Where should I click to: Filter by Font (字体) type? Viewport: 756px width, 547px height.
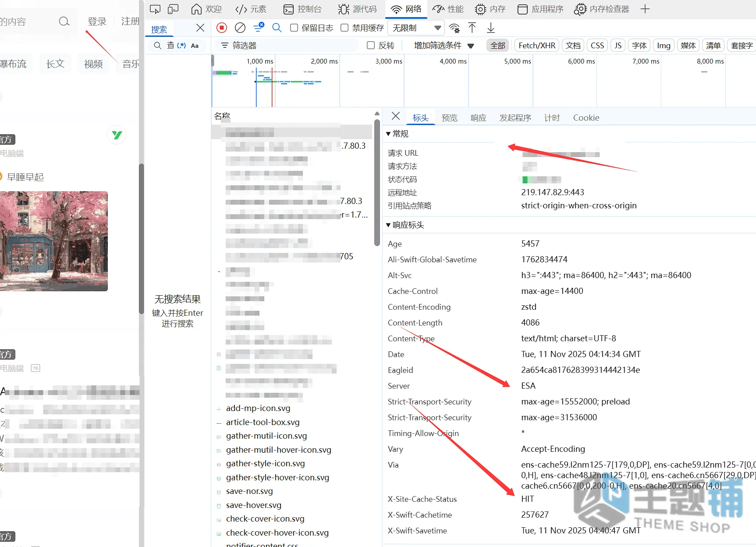click(639, 45)
